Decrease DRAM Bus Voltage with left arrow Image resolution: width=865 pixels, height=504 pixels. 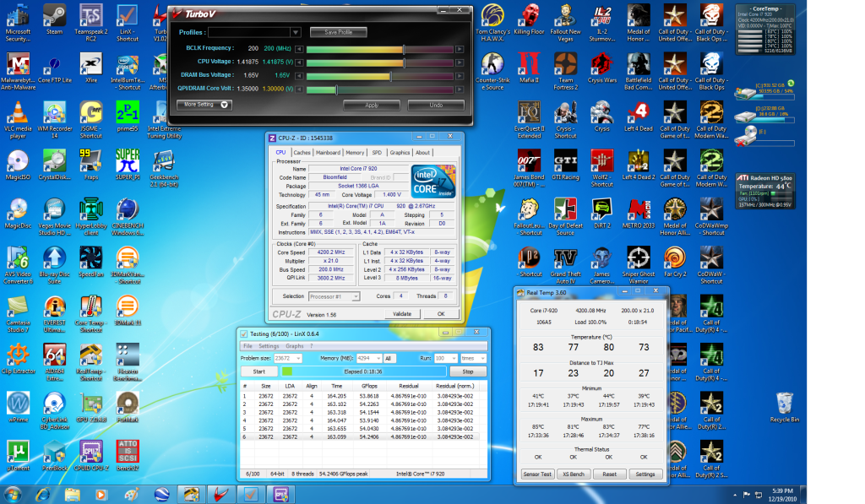pyautogui.click(x=299, y=75)
